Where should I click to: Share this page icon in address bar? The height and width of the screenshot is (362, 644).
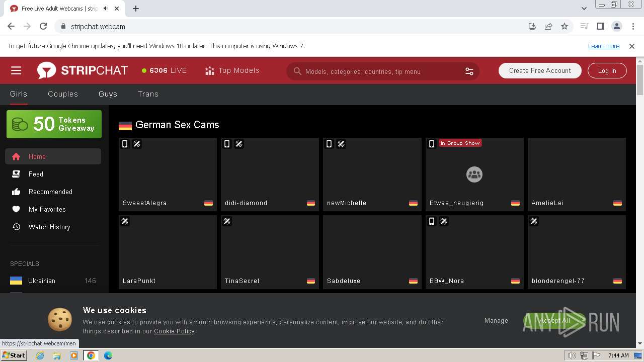pos(548,27)
